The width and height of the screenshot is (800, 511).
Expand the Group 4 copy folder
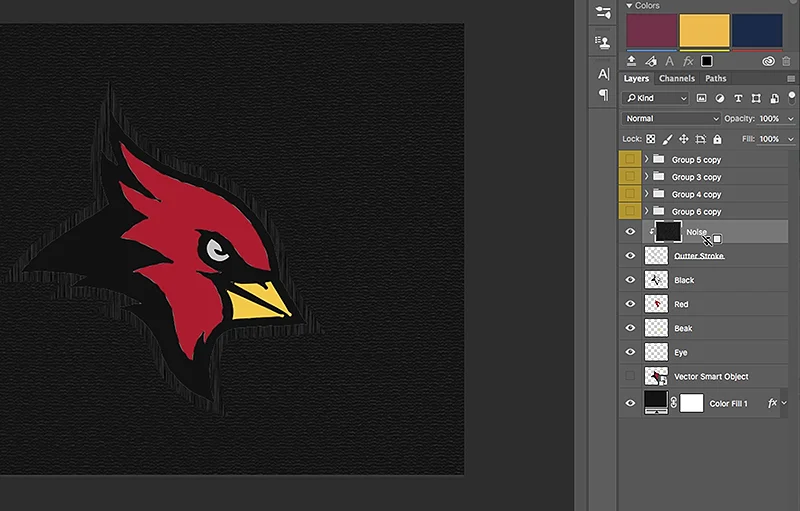[646, 194]
